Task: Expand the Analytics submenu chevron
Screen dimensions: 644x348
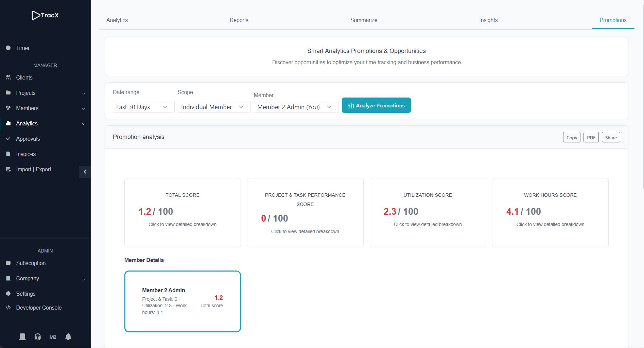Action: 84,124
